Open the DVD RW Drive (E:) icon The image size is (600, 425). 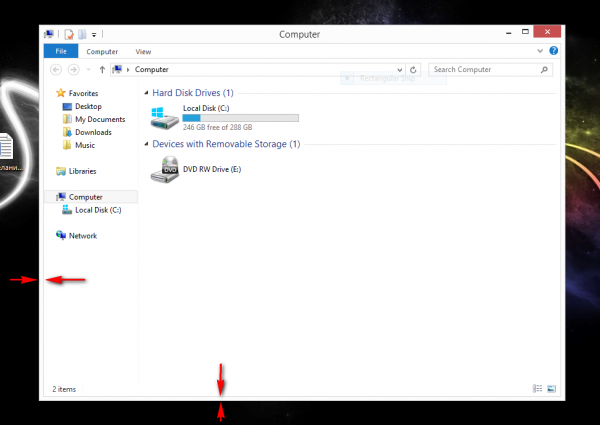[x=165, y=171]
